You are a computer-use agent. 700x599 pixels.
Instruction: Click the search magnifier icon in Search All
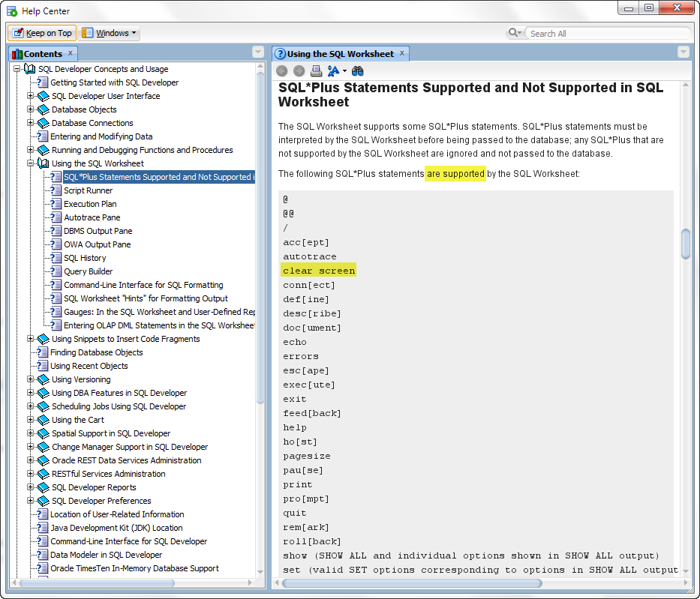(515, 33)
